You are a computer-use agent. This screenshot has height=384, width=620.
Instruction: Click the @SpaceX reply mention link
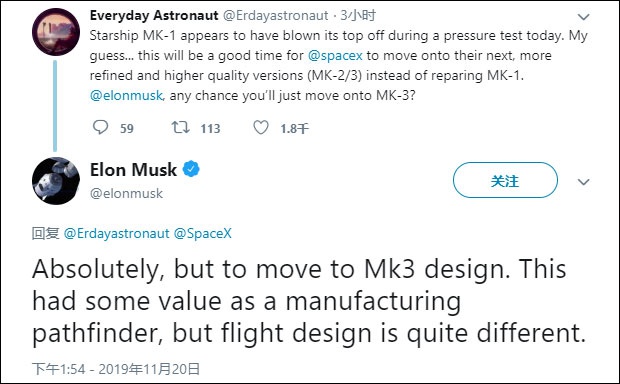(202, 233)
